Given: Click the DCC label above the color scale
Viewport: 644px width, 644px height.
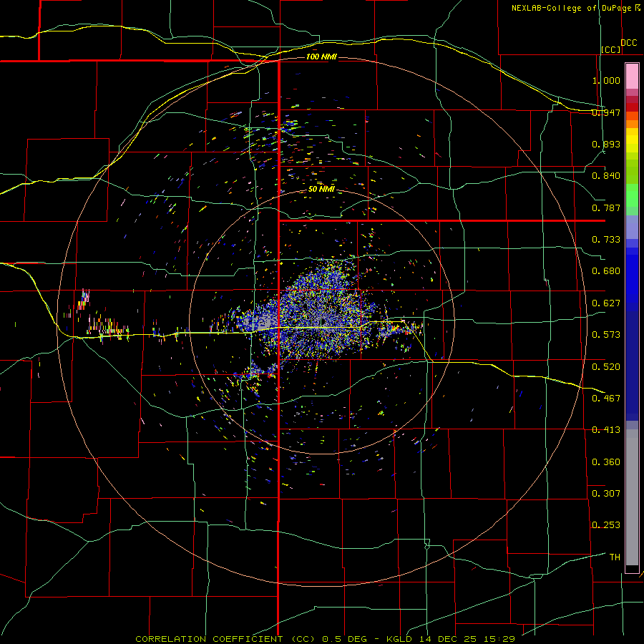Looking at the screenshot, I should [628, 43].
